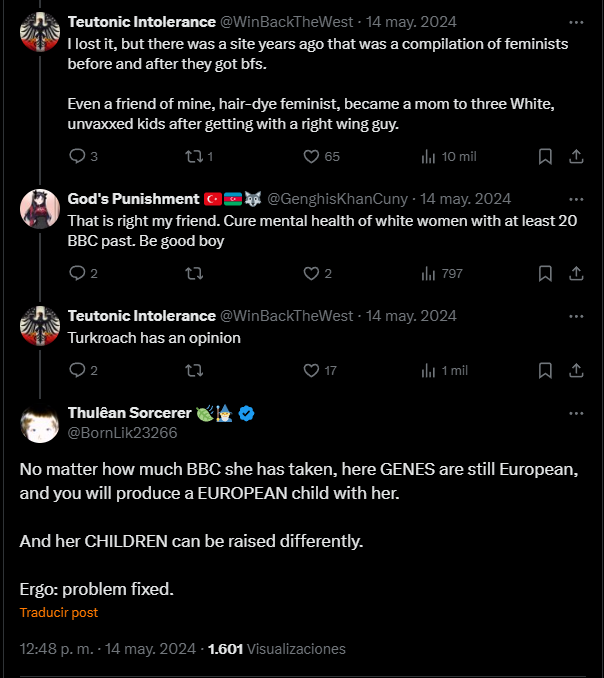Viewport: 604px width, 678px height.
Task: Open God's Punishment profile avatar
Action: point(39,208)
